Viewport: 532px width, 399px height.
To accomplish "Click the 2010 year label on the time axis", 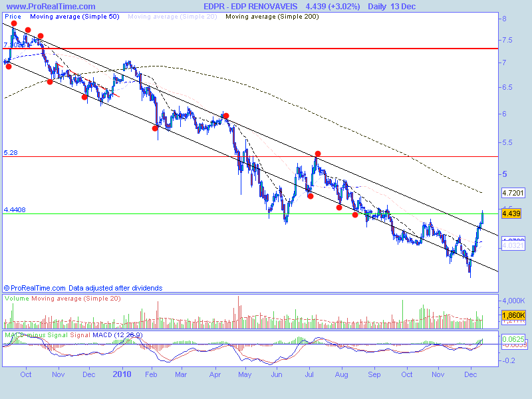I will (122, 374).
